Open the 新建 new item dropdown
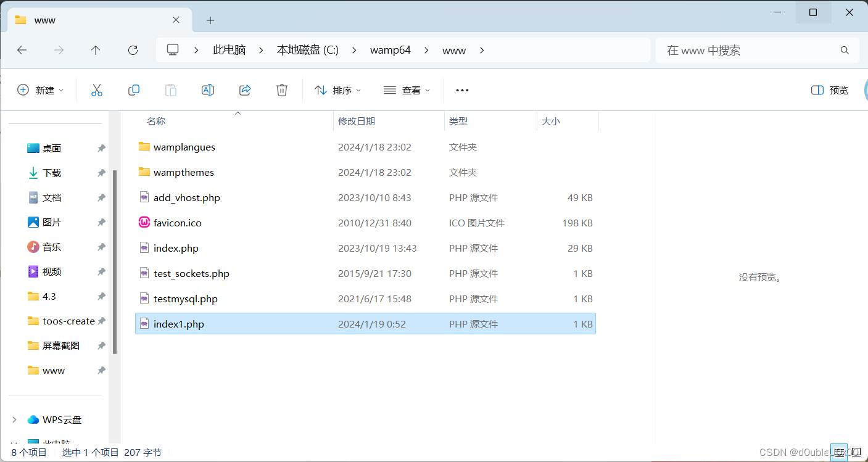Screen dimensions: 868x462 pos(40,90)
